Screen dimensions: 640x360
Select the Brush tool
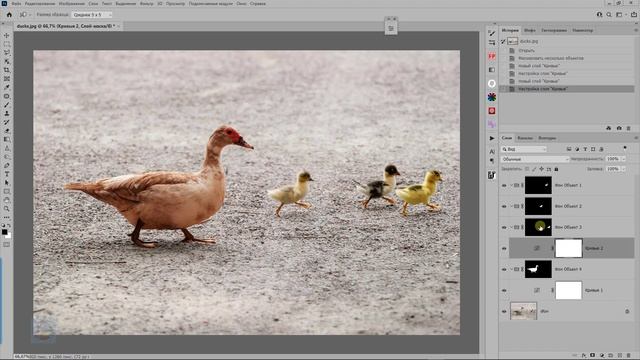[7, 105]
